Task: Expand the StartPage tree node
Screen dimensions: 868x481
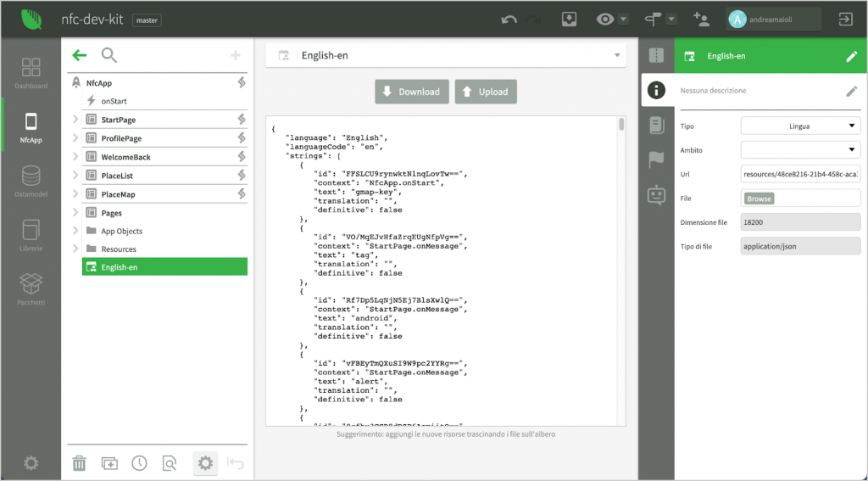Action: click(75, 119)
